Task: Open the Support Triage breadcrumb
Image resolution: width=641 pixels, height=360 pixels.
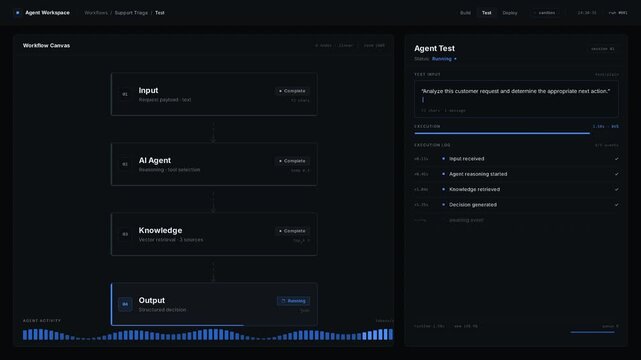Action: point(131,13)
